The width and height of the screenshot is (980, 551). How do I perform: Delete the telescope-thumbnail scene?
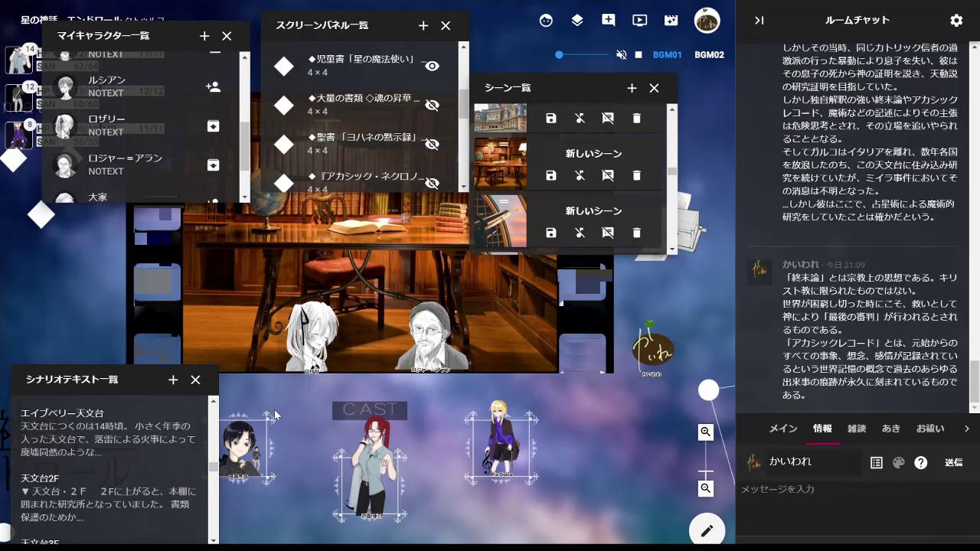point(636,233)
